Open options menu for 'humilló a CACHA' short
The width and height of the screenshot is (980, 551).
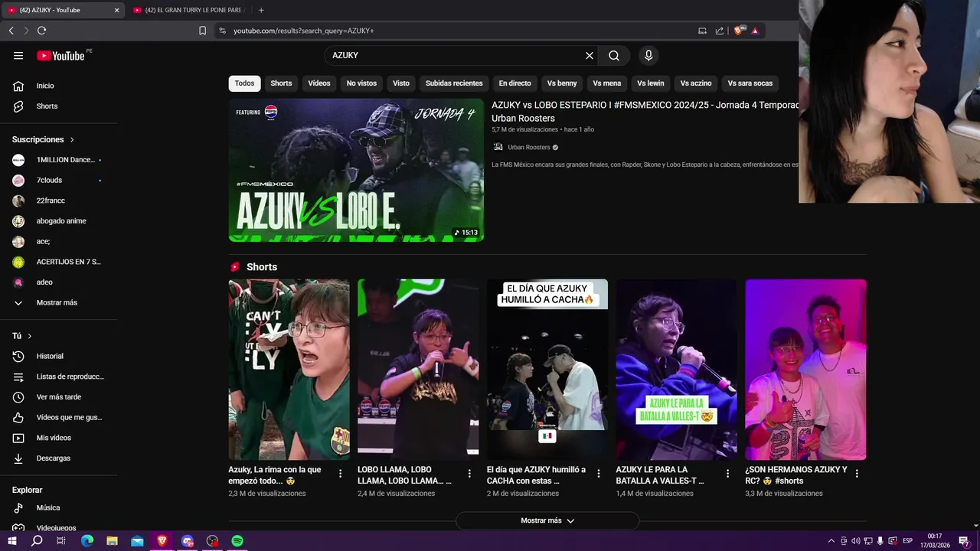(x=599, y=474)
